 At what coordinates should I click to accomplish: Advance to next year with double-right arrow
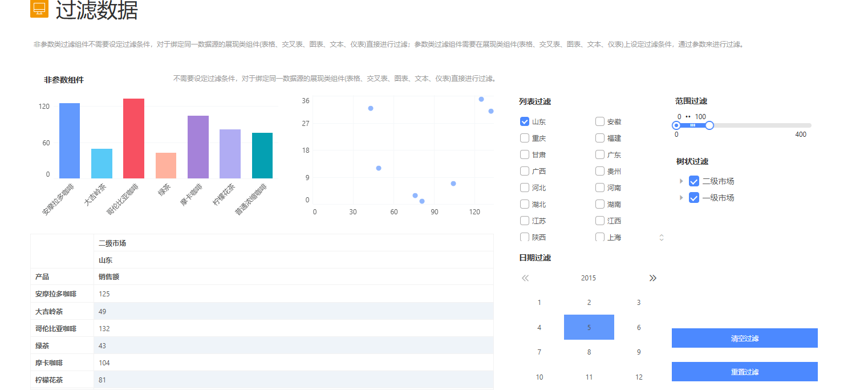653,278
